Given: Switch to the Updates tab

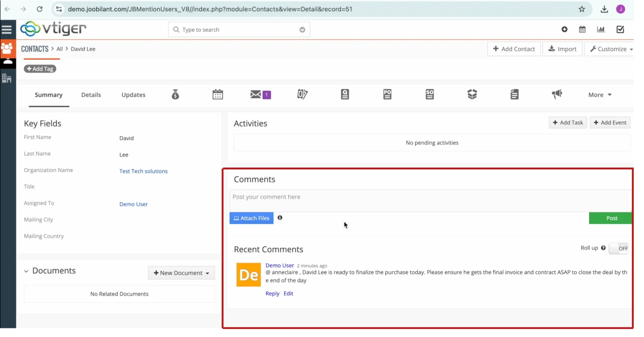Looking at the screenshot, I should coord(133,95).
